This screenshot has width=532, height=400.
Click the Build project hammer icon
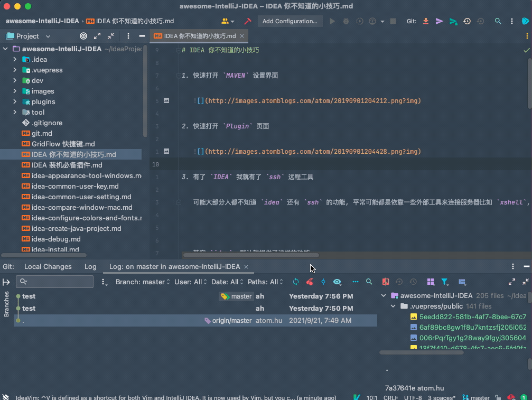pos(248,21)
